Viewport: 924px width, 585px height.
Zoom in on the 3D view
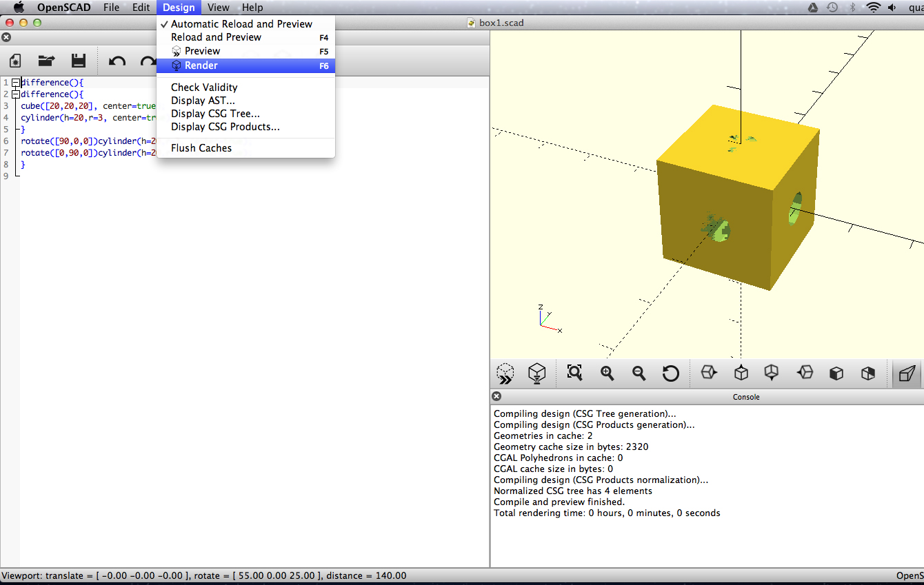tap(607, 373)
